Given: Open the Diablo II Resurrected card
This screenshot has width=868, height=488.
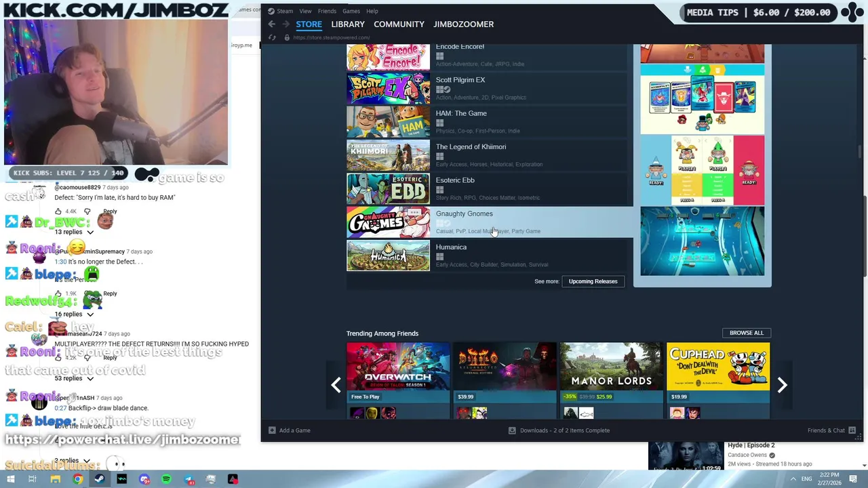Looking at the screenshot, I should pos(505,380).
